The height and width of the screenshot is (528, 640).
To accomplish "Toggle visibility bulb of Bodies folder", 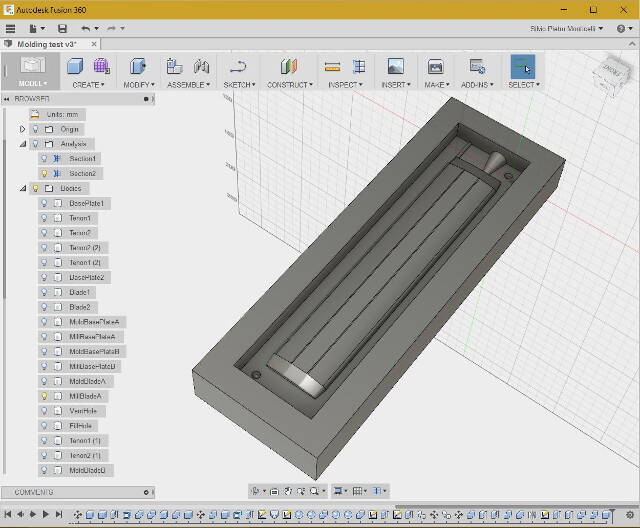I will click(36, 189).
